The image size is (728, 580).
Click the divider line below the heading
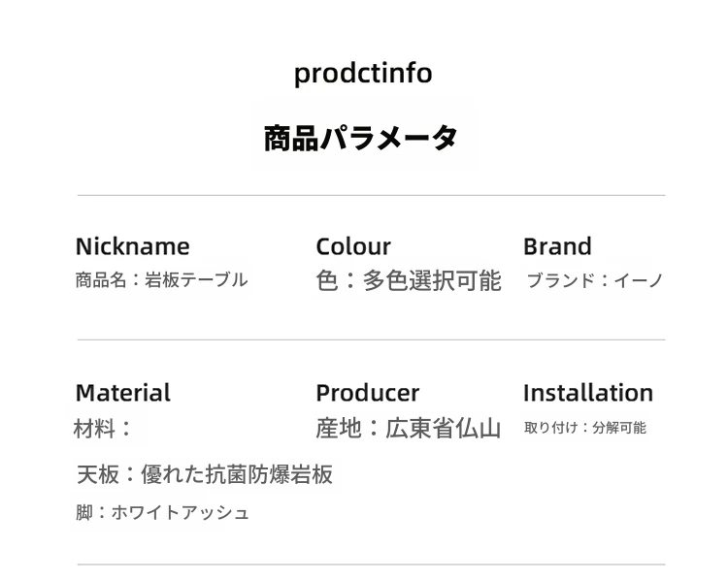371,195
